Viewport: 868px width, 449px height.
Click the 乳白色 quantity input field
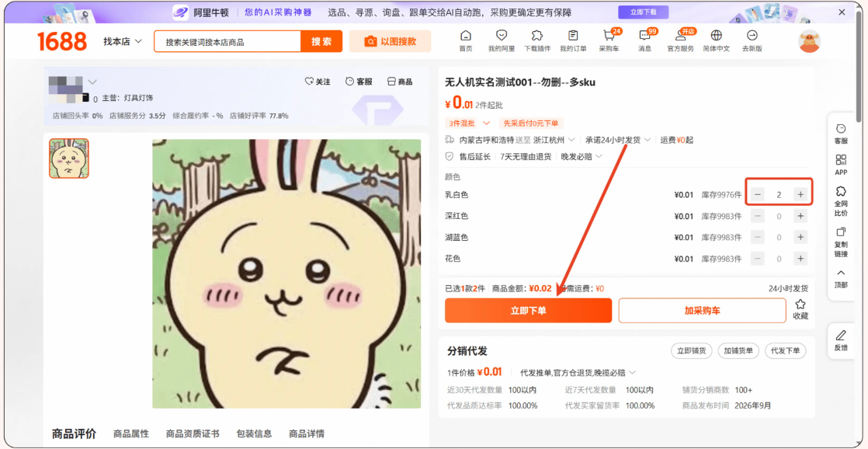click(x=779, y=195)
